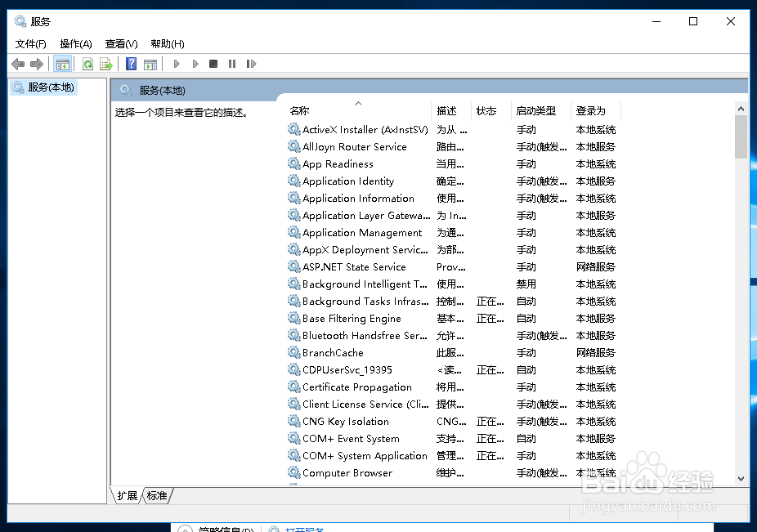
Task: Click the gear icon beside Application Management
Action: tap(294, 232)
